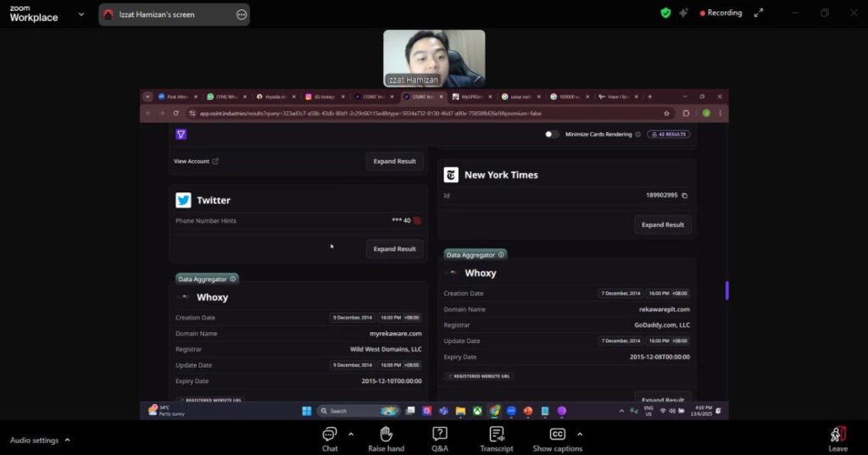The height and width of the screenshot is (455, 868).
Task: Show hidden system tray icons
Action: point(621,411)
